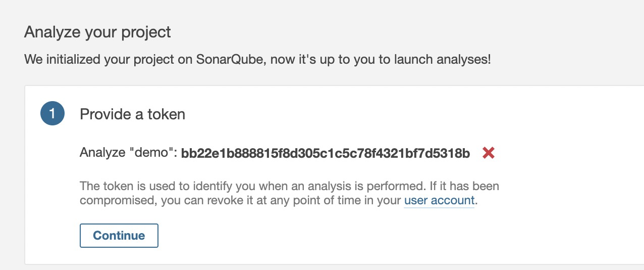This screenshot has height=270, width=644.
Task: Delete the token using the red X icon
Action: click(488, 153)
